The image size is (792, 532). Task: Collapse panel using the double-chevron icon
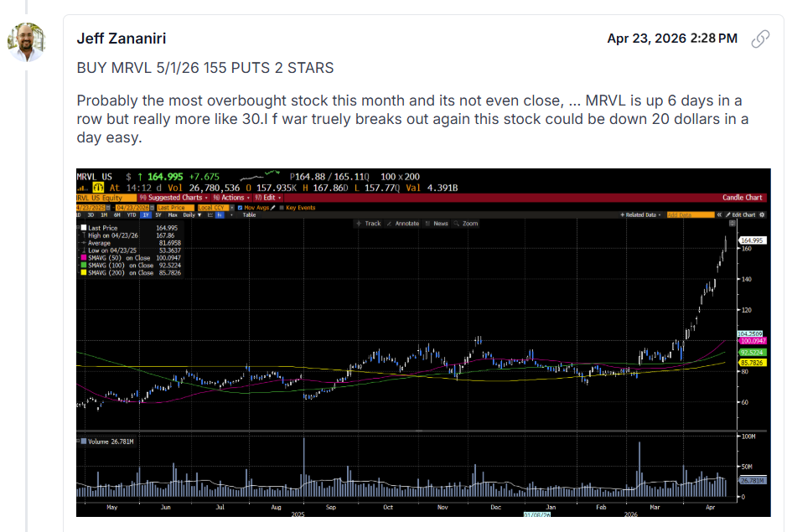click(x=719, y=215)
